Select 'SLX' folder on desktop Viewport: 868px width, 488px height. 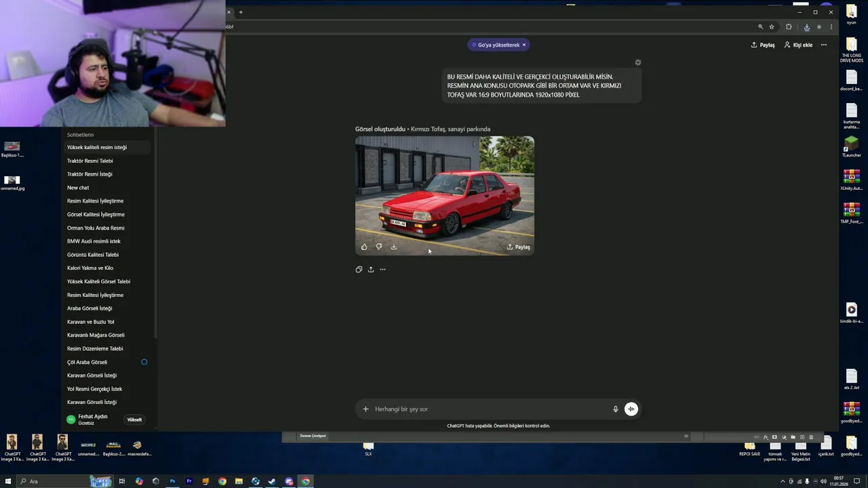(x=368, y=449)
